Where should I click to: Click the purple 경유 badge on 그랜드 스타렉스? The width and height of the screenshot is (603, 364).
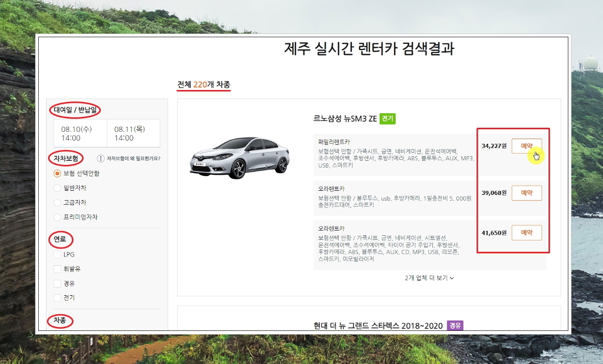click(x=455, y=326)
